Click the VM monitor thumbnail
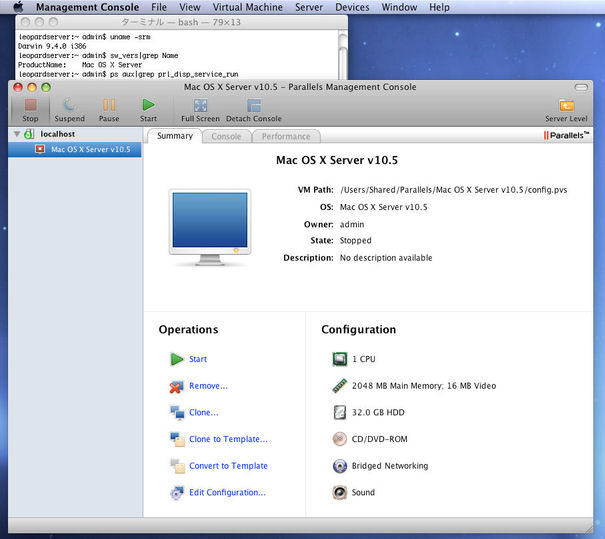This screenshot has width=605, height=539. click(210, 227)
